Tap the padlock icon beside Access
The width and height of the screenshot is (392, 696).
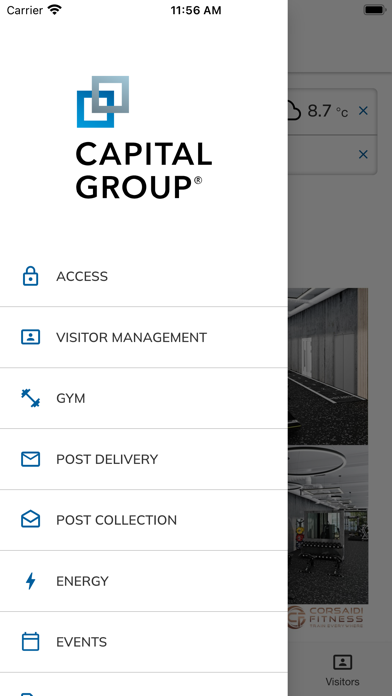(30, 276)
